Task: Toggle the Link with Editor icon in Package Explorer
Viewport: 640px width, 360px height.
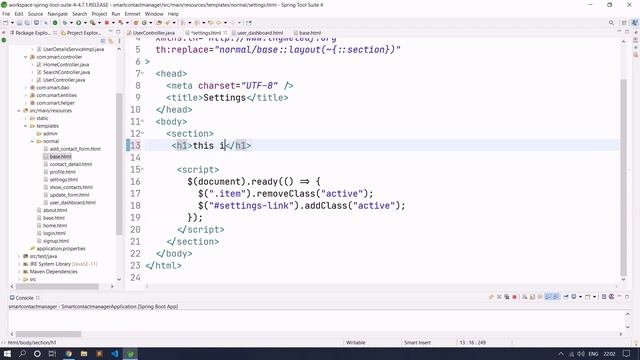Action: click(x=111, y=41)
